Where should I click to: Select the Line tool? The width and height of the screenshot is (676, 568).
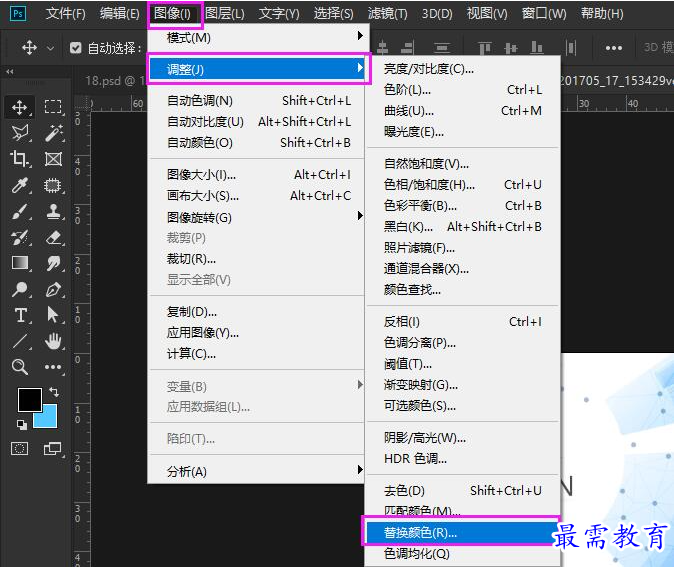19,341
